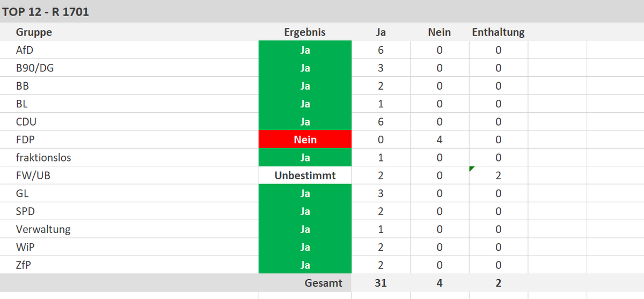This screenshot has height=299, width=644.
Task: Click the total Ja value 31
Action: tap(380, 283)
